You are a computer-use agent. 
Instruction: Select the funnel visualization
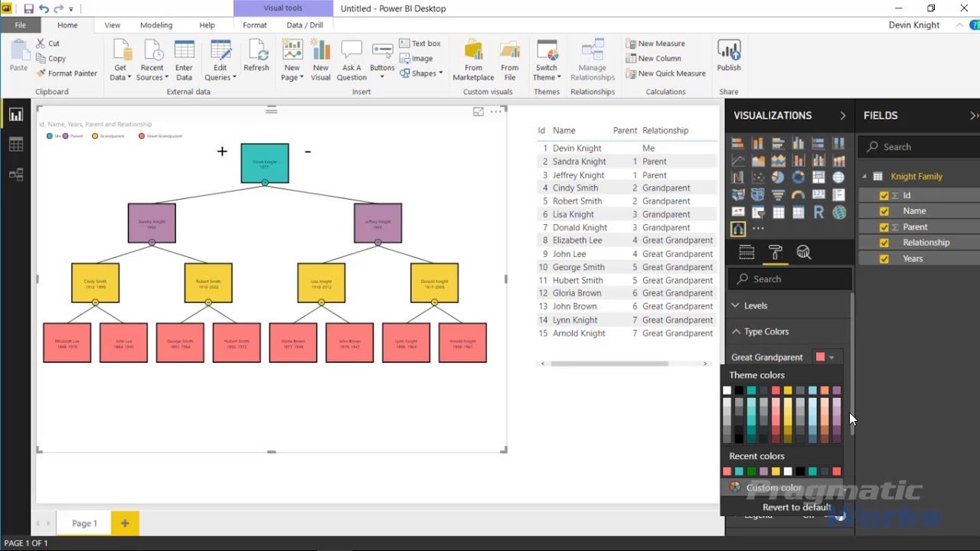click(x=778, y=195)
